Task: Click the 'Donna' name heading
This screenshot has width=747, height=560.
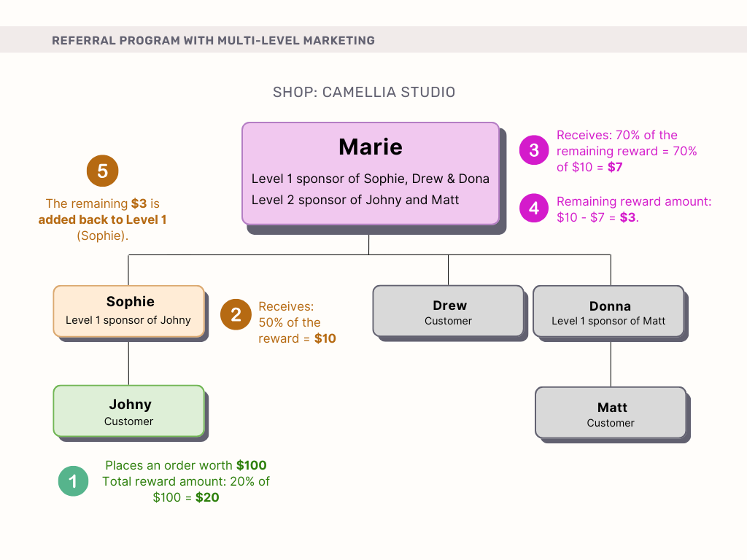Action: pos(610,306)
